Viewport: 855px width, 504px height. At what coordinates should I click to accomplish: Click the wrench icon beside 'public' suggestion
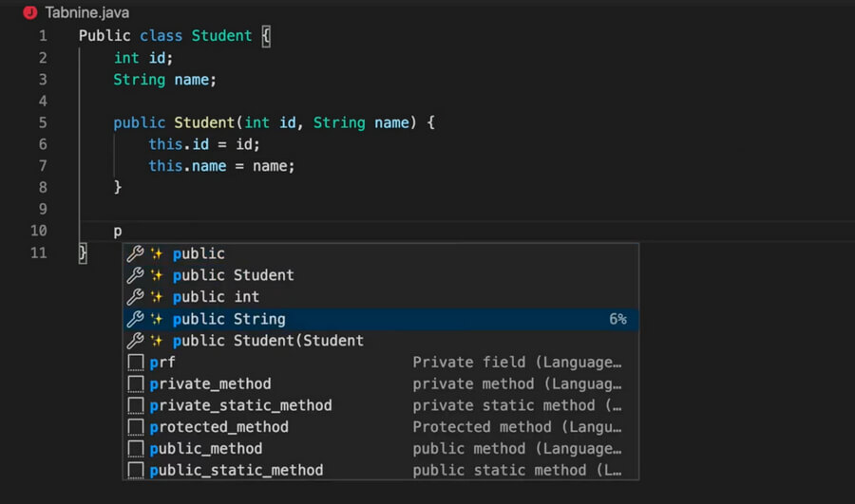[135, 253]
